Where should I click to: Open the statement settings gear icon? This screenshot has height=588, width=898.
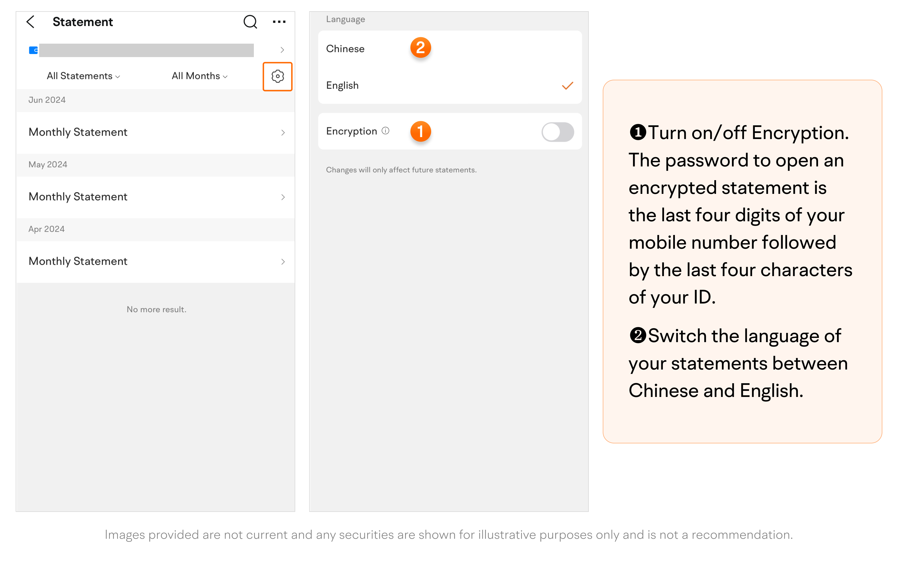tap(277, 77)
